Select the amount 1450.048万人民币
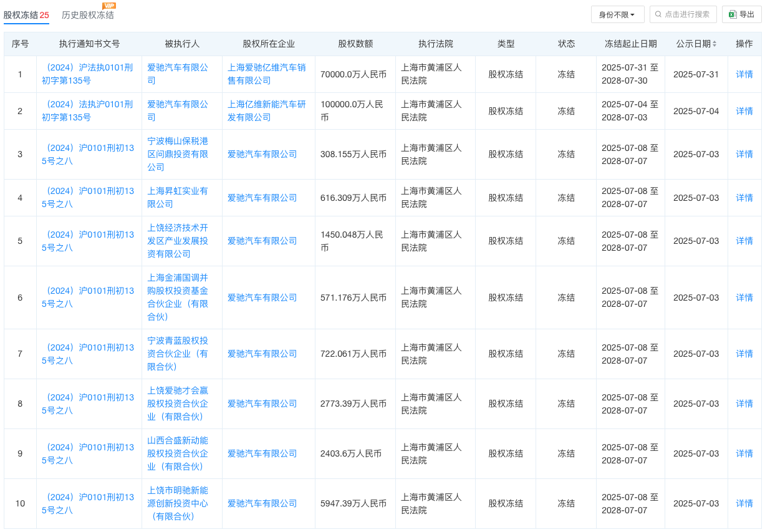This screenshot has height=532, width=765. [354, 241]
